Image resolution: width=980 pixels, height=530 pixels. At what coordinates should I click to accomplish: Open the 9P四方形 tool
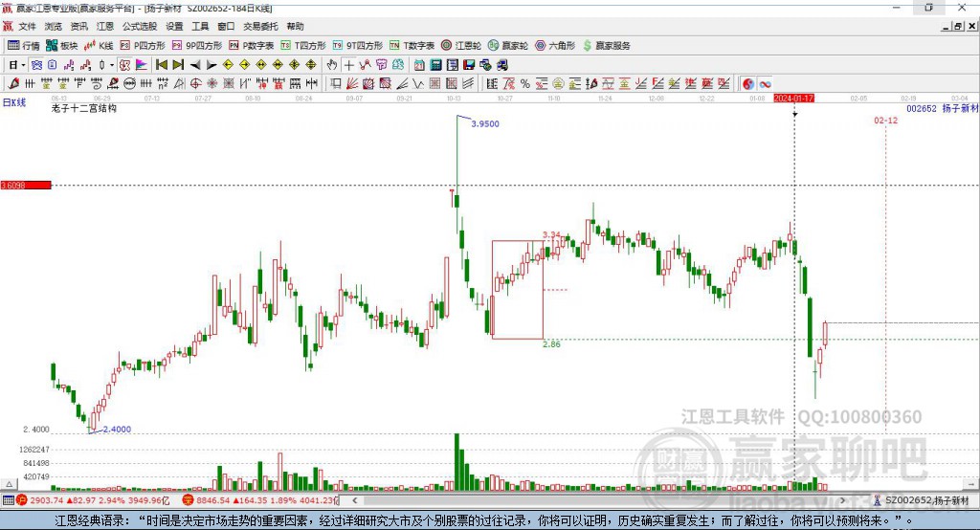pyautogui.click(x=197, y=46)
